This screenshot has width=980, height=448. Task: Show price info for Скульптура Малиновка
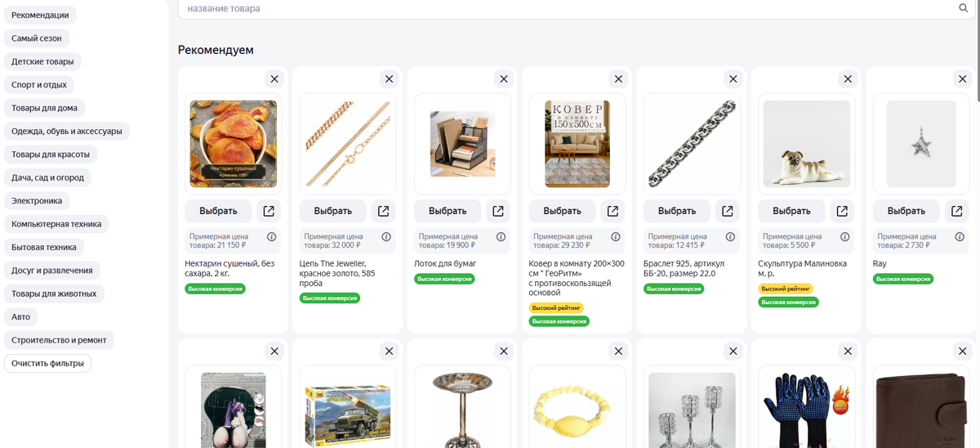click(844, 237)
